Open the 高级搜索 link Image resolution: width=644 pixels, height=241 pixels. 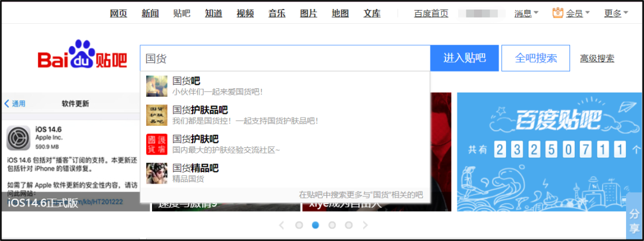pos(597,58)
